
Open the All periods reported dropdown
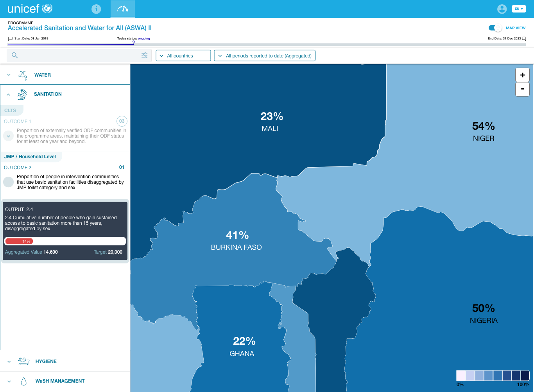click(265, 55)
